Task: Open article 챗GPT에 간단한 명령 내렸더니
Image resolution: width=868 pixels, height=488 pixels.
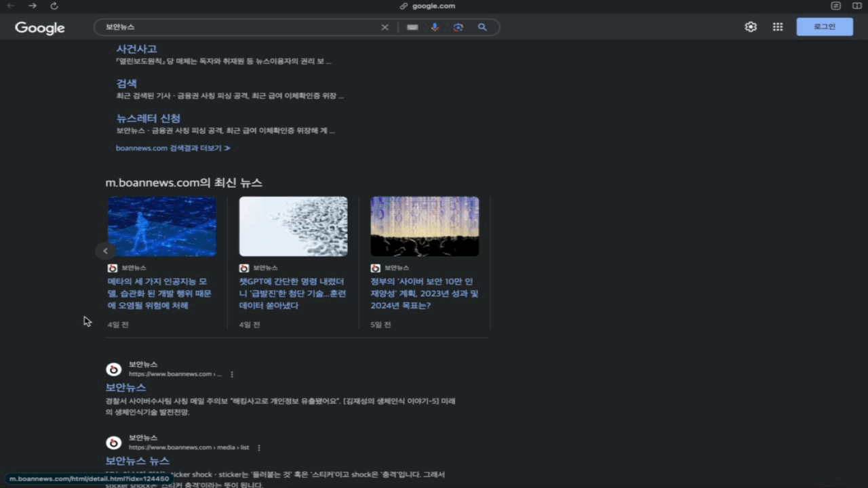Action: (x=292, y=293)
